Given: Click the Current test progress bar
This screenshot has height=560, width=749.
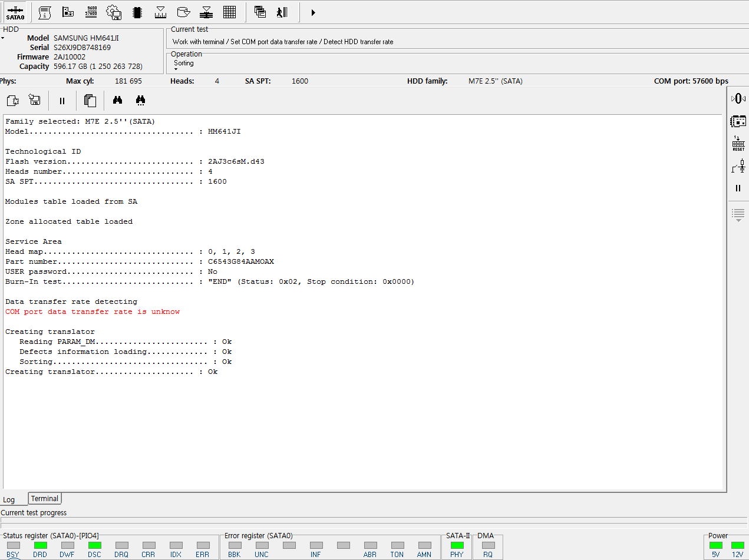Looking at the screenshot, I should tap(374, 520).
